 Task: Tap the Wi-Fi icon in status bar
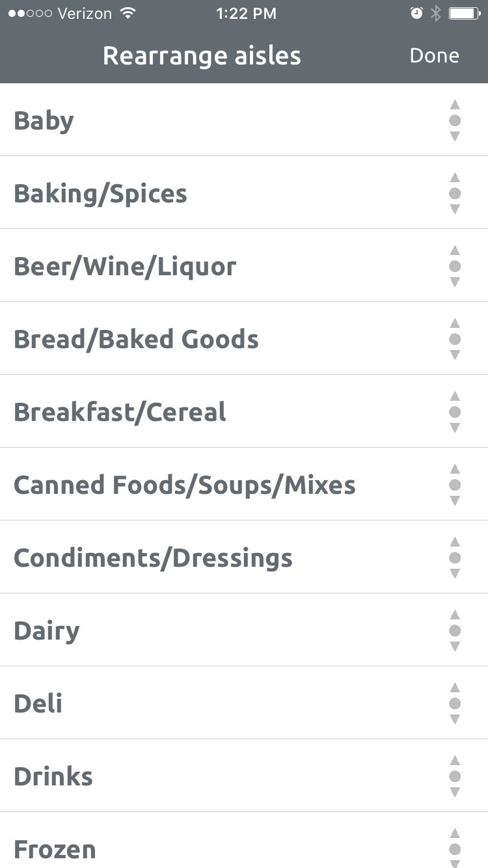coord(128,13)
